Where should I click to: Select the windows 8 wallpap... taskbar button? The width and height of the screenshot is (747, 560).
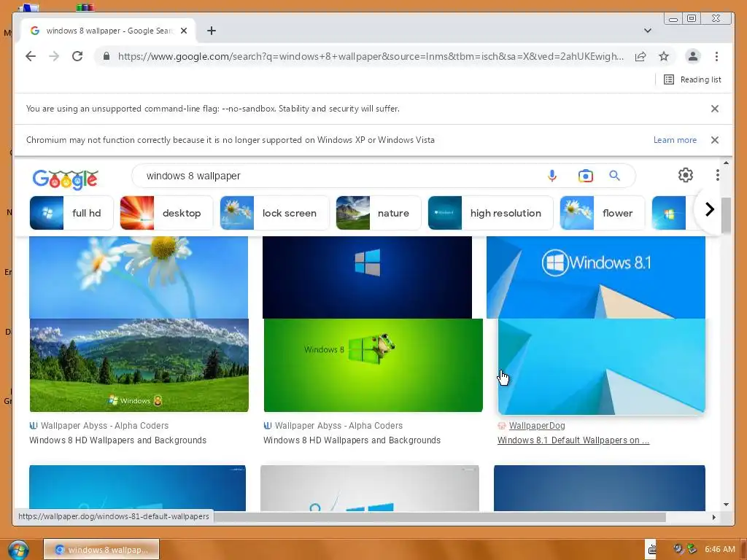[101, 550]
